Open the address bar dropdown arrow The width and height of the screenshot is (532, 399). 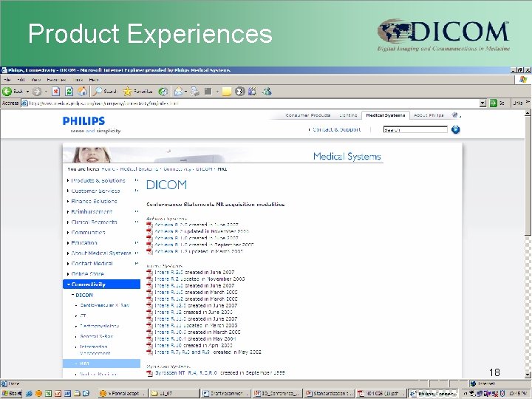[482, 103]
